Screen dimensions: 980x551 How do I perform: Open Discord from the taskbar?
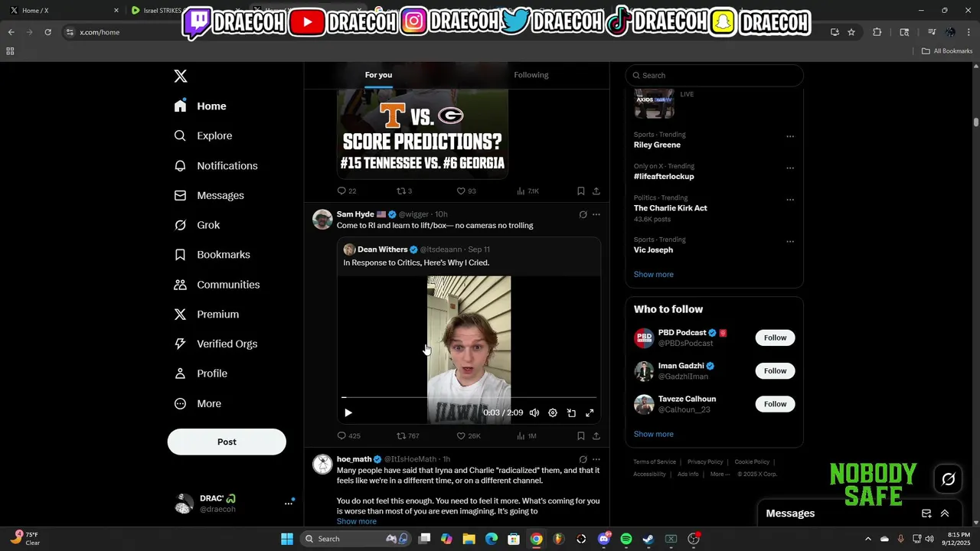(x=604, y=539)
